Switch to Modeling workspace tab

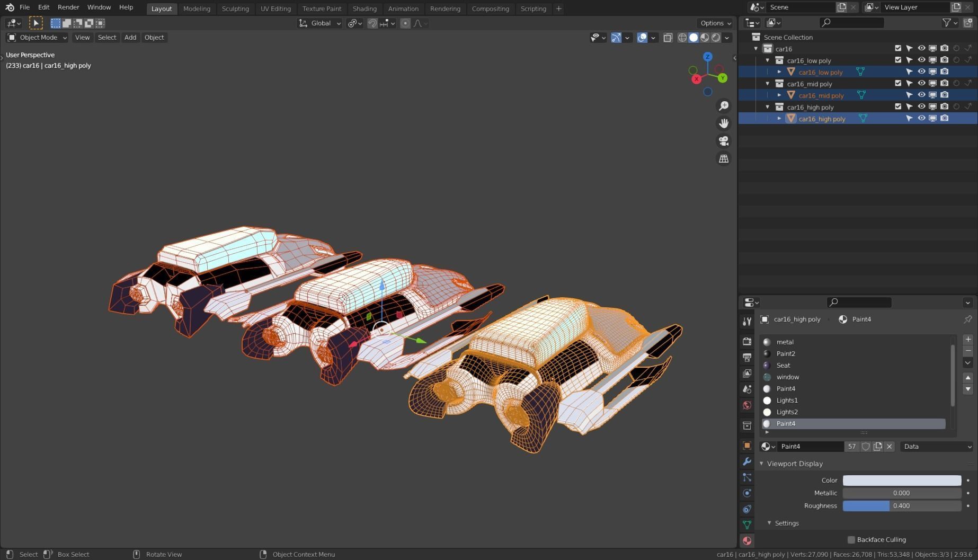tap(197, 8)
